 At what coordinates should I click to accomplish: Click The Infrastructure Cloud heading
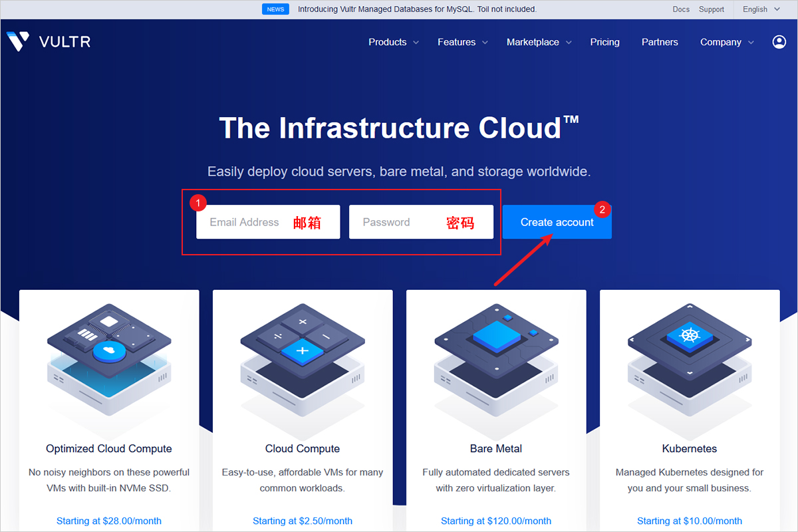point(399,128)
